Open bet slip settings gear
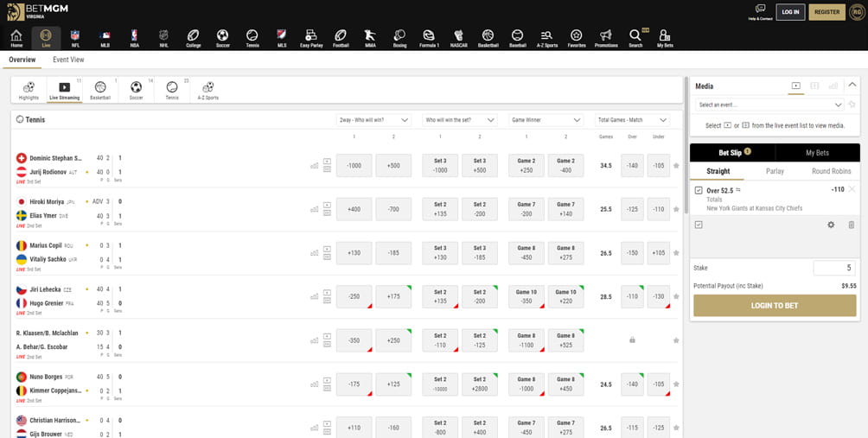The image size is (868, 438). (x=831, y=225)
